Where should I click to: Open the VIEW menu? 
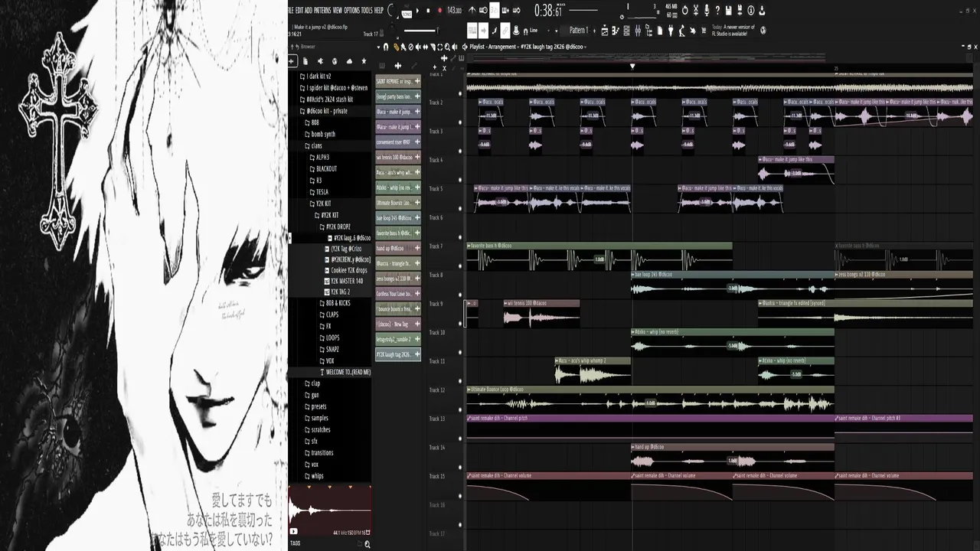[338, 10]
